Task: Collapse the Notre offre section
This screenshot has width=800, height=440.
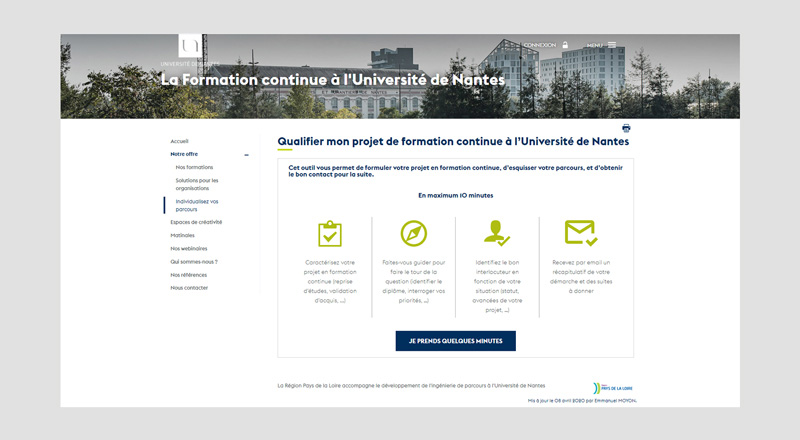Action: coord(246,155)
